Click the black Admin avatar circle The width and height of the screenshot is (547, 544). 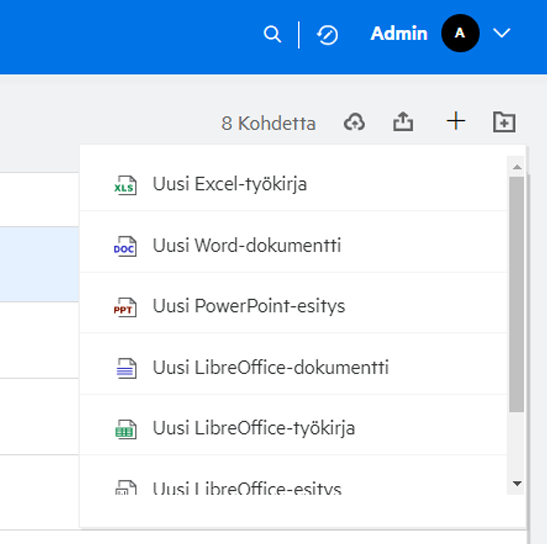point(460,33)
